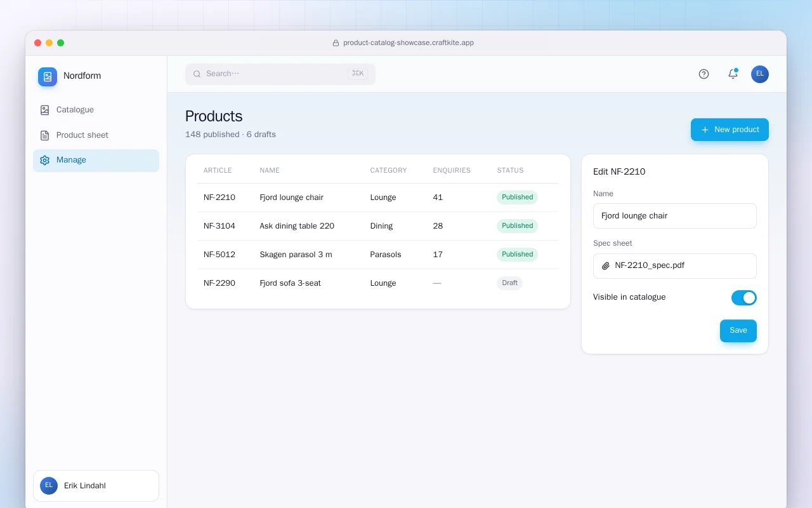The image size is (812, 508).
Task: Click the Manage gear icon
Action: [44, 160]
